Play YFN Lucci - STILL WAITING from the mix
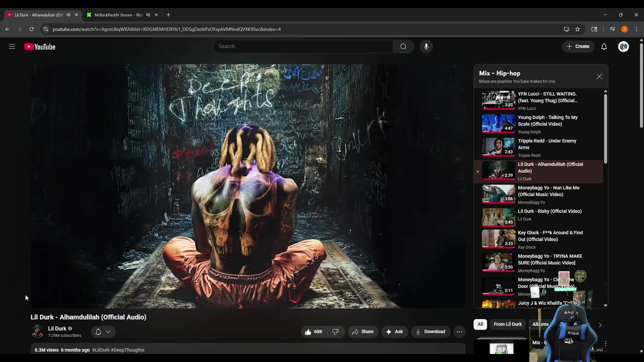The width and height of the screenshot is (644, 362). [538, 101]
